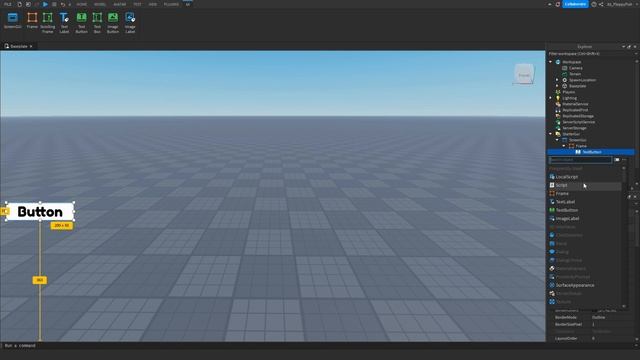Insert a Frame from the UI toolbar

click(x=32, y=21)
